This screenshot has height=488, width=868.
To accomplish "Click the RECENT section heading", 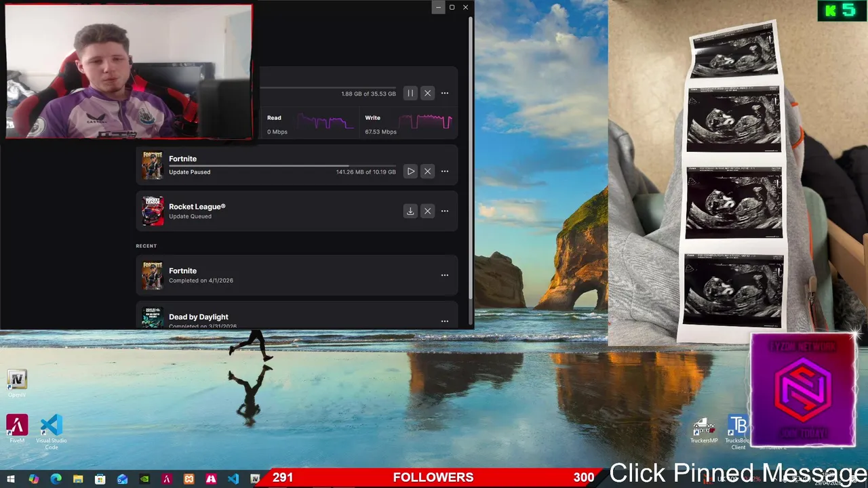I will (146, 246).
